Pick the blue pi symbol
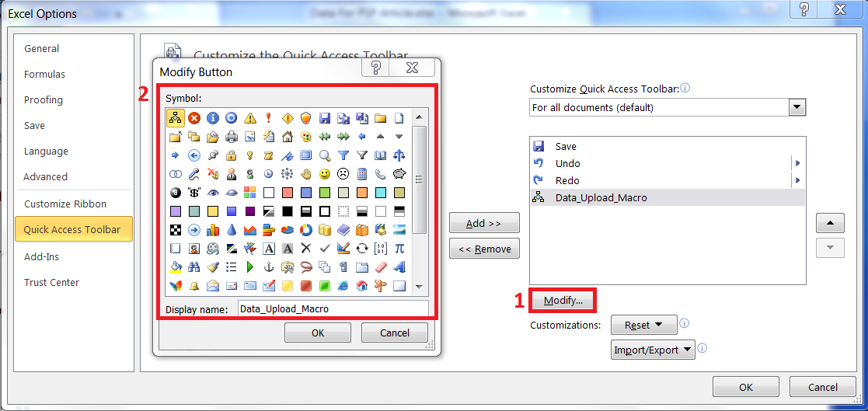868x411 pixels. click(x=399, y=249)
